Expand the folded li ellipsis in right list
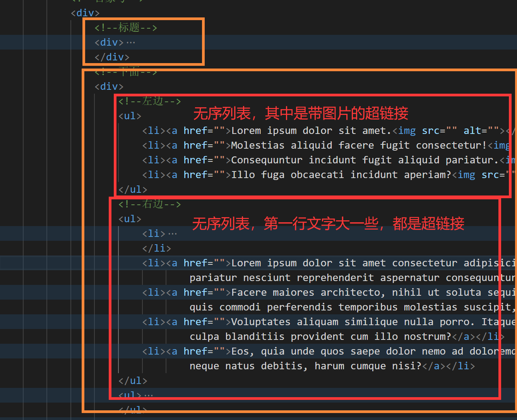 173,233
